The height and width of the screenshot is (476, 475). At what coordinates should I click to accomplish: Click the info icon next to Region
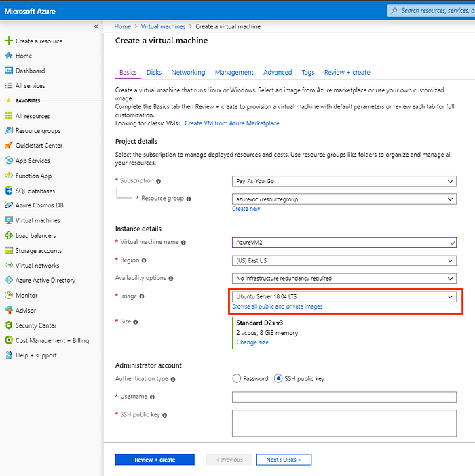144,260
